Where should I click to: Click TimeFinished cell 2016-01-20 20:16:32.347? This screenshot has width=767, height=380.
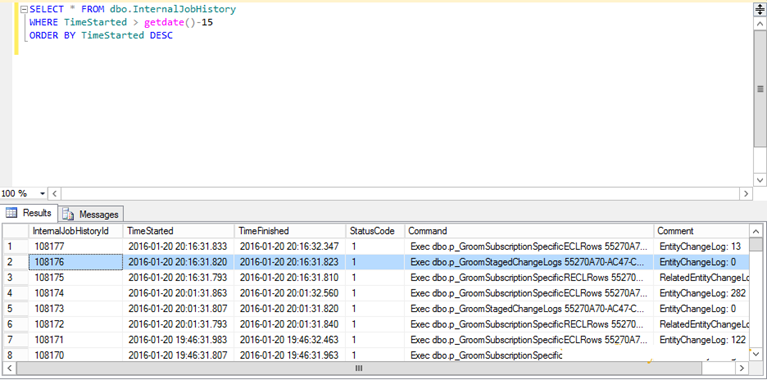click(290, 246)
